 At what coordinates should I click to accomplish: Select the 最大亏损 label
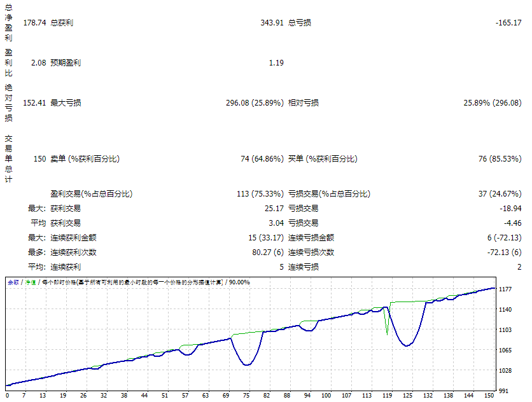coord(66,103)
